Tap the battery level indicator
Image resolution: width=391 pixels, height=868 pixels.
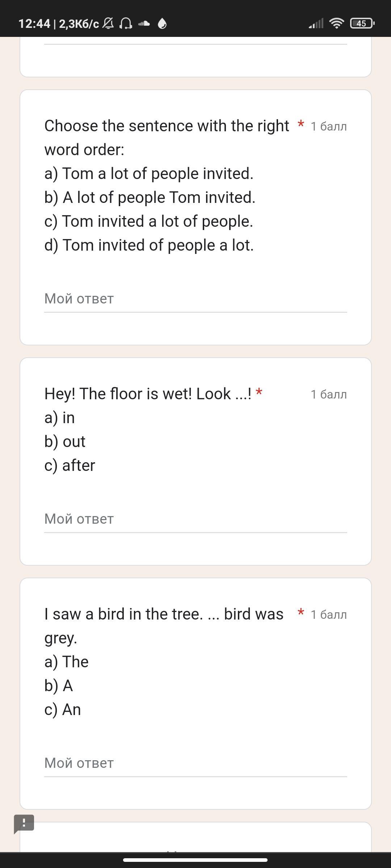362,24
